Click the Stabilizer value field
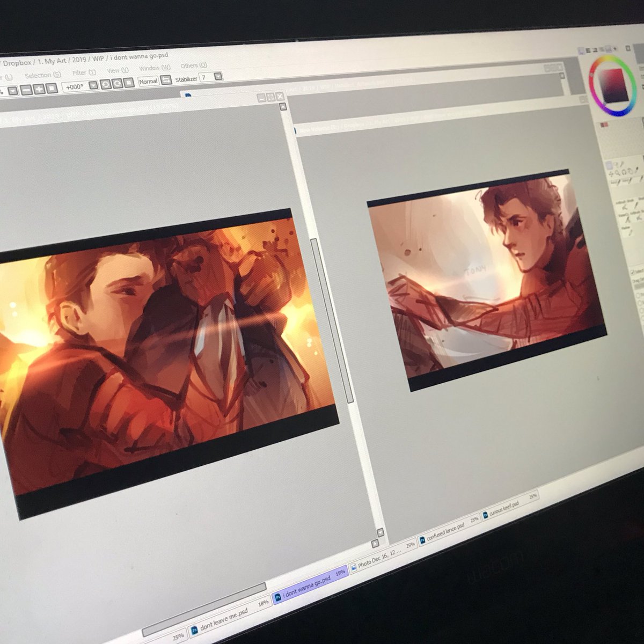The width and height of the screenshot is (644, 644). [207, 77]
